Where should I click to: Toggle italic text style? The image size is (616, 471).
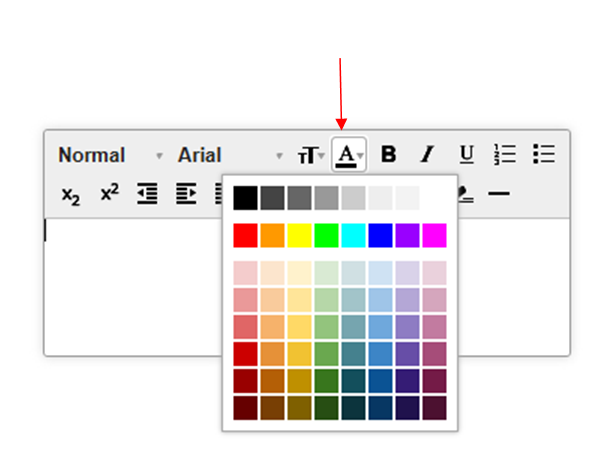(x=427, y=155)
